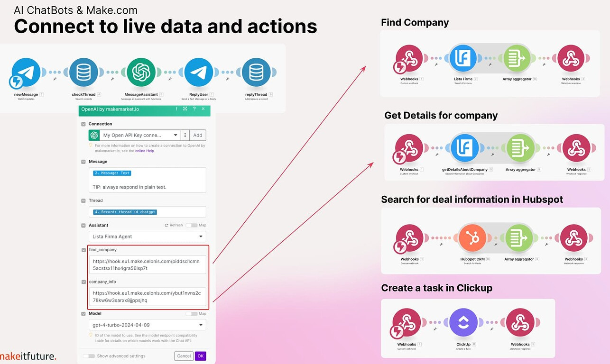Select the ReplyUser Telegram module

(x=198, y=73)
